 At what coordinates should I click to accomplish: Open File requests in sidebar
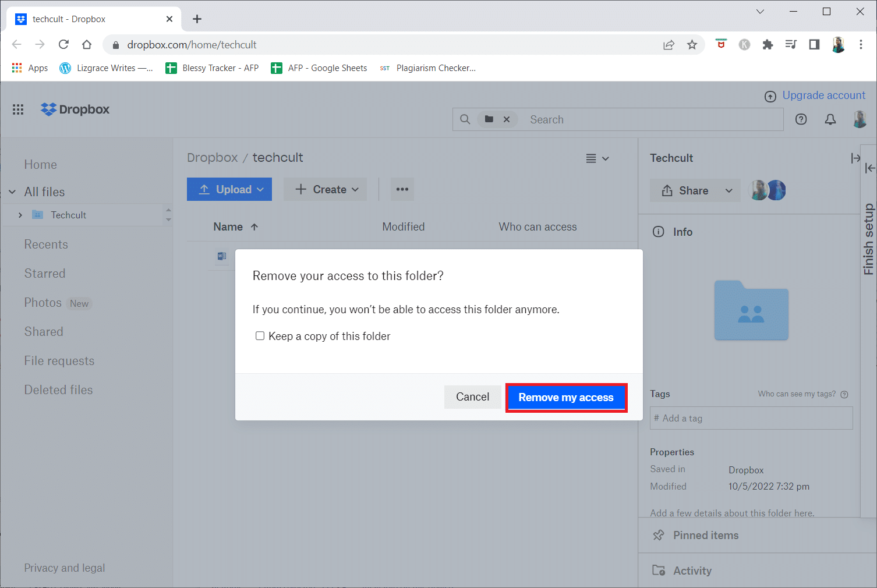[59, 361]
